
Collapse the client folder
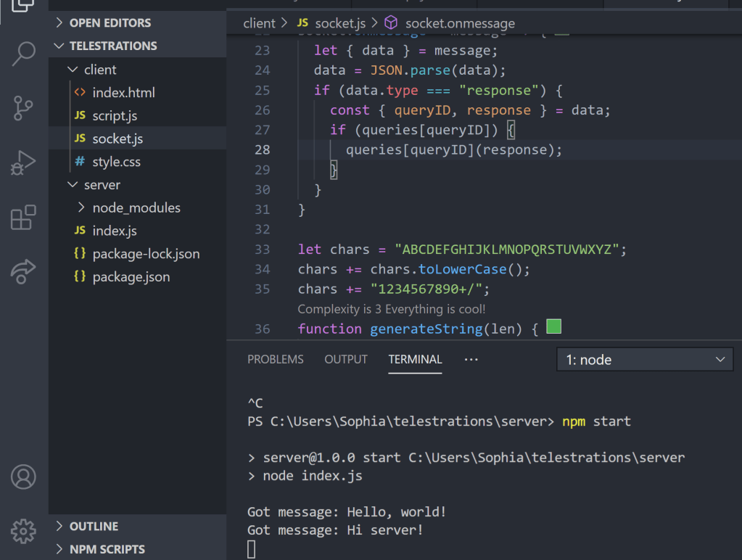(99, 70)
